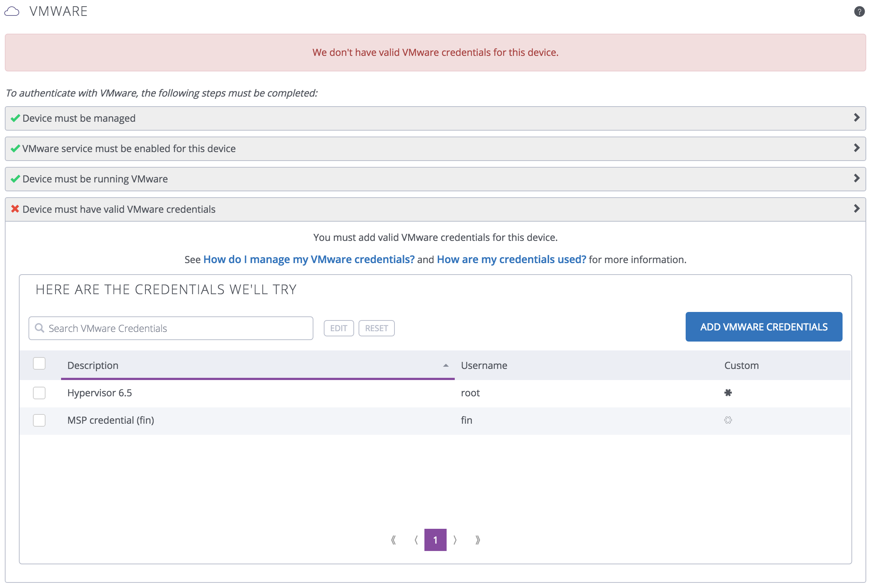Expand the Device must be managed section

pos(857,118)
